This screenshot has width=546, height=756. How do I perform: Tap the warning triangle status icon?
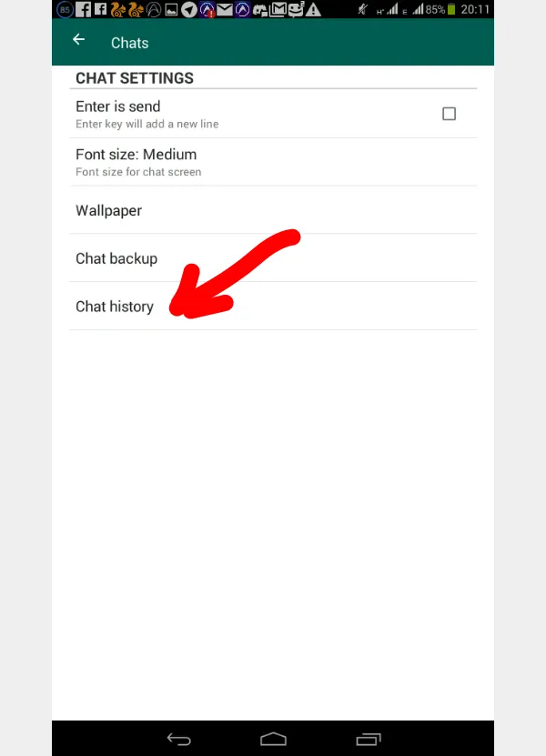(313, 10)
